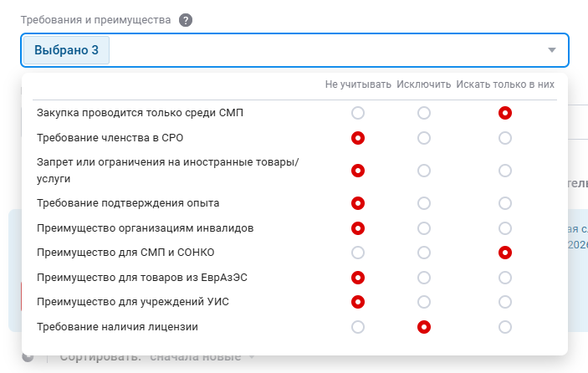Click the Выбрано 3 selection chip
The image size is (588, 373).
tap(66, 50)
